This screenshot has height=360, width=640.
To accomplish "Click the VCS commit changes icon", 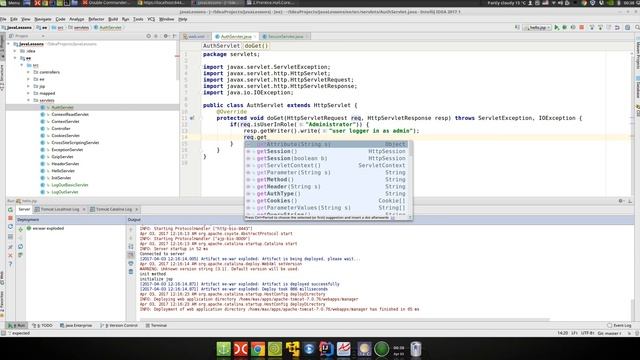I will pyautogui.click(x=600, y=28).
